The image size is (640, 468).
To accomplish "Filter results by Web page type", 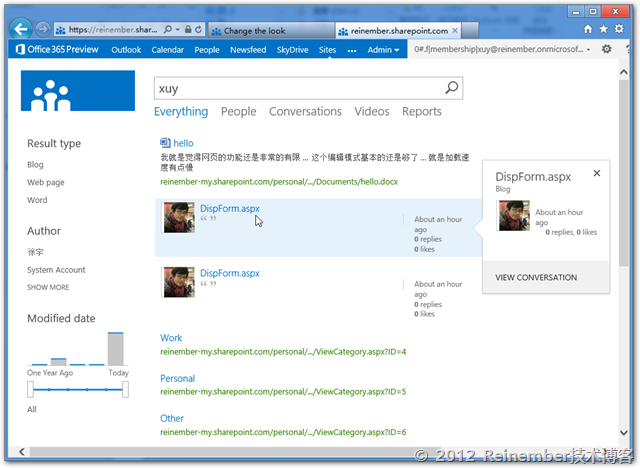I will point(46,182).
